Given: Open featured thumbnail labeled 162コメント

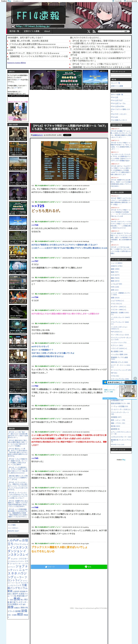Looking at the screenshot, I should click(x=43, y=80).
